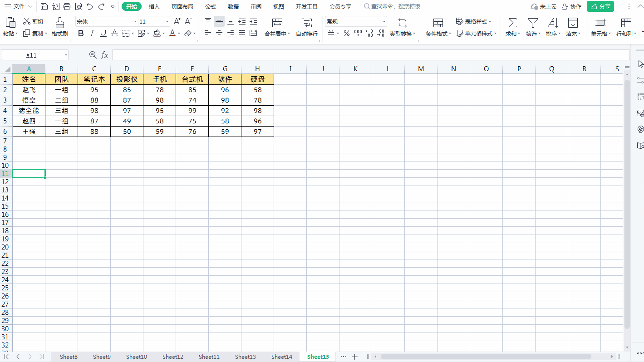Screen dimensions: 644x362
Task: Open the font name 宋体 dropdown
Action: [x=135, y=21]
